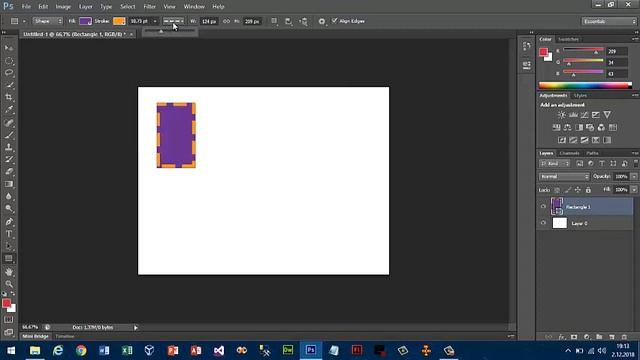Select the Eyedropper tool
The width and height of the screenshot is (640, 360).
(x=9, y=109)
